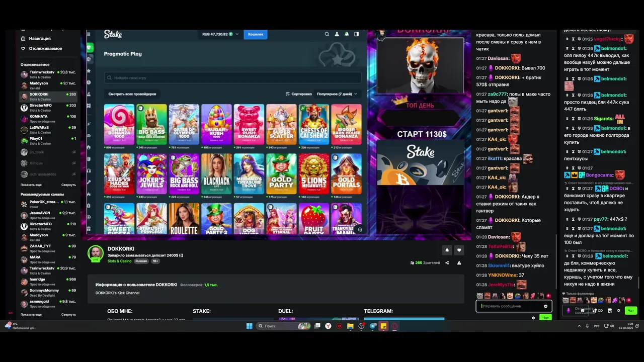Open Отслеживаемое in left sidebar
This screenshot has height=362, width=644.
42,48
